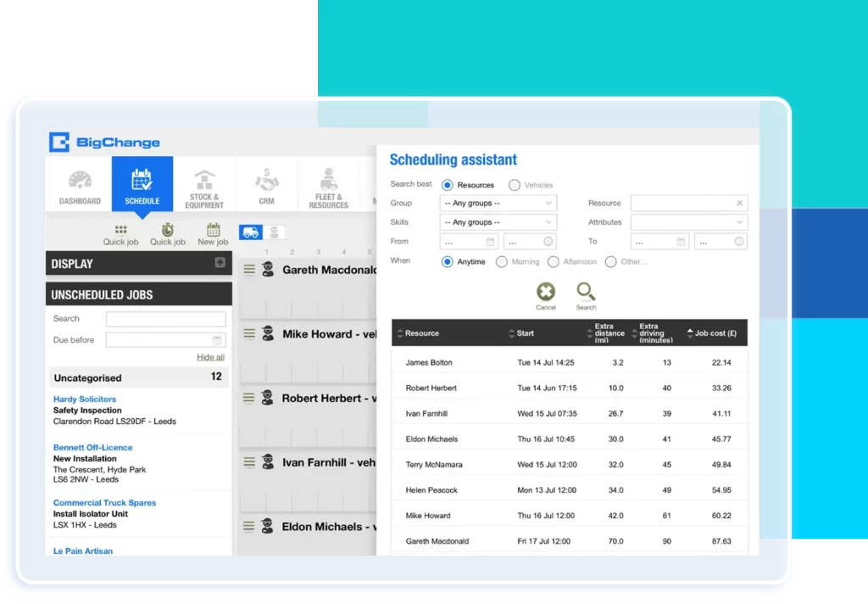
Task: Click the New job calendar icon
Action: (x=213, y=229)
